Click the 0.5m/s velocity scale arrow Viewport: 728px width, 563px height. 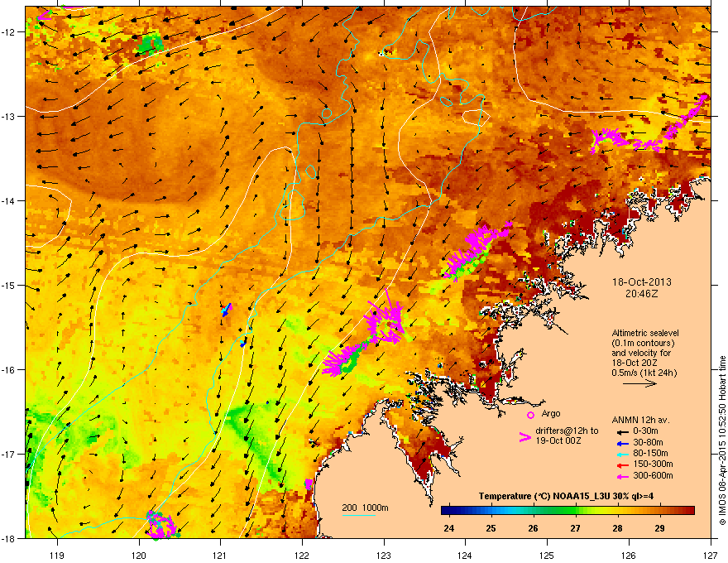pyautogui.click(x=639, y=383)
